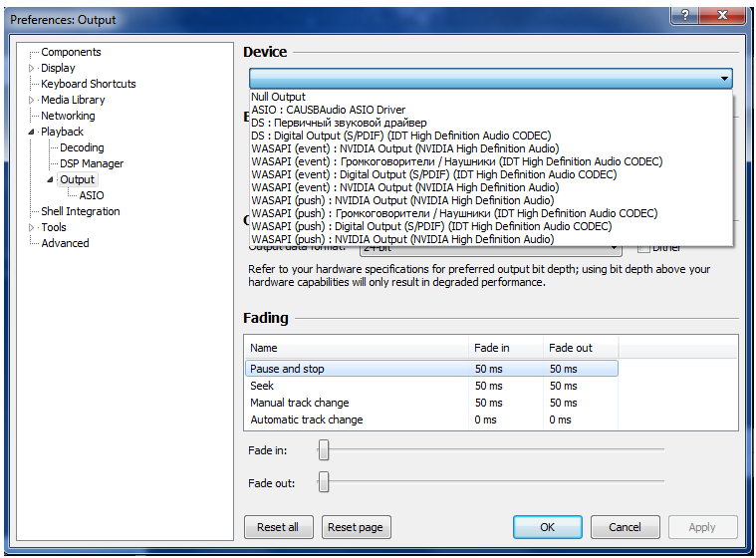The image size is (756, 558).
Task: Click the Fade out slider handle
Action: [x=323, y=483]
